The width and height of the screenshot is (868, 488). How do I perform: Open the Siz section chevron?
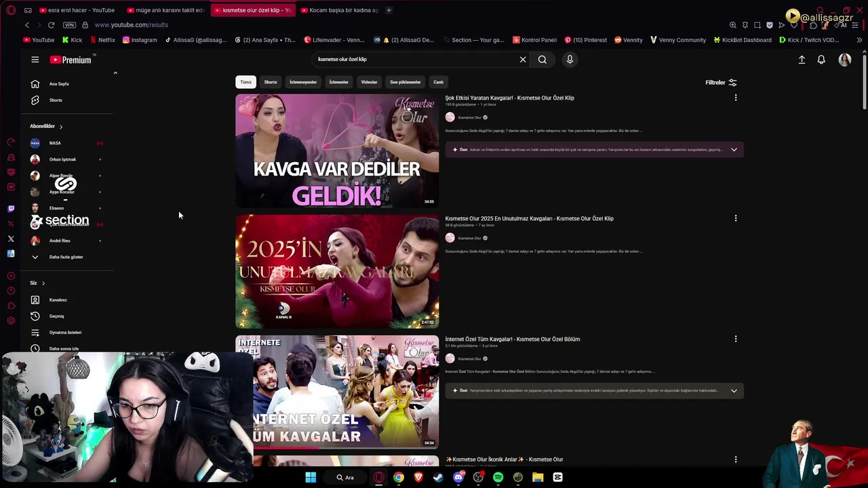(43, 283)
